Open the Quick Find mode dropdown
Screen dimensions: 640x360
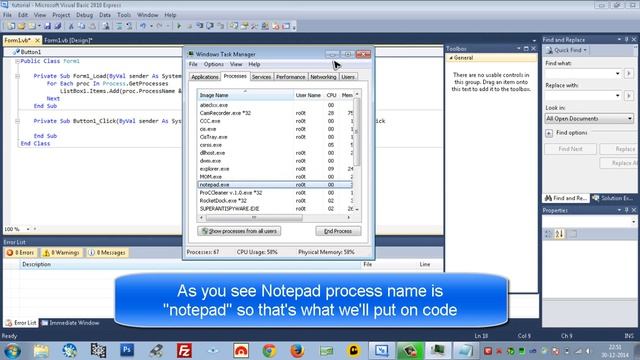pos(585,50)
